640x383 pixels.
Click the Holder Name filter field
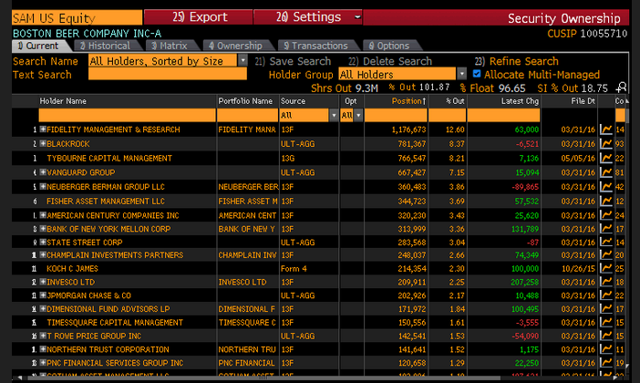[x=127, y=116]
